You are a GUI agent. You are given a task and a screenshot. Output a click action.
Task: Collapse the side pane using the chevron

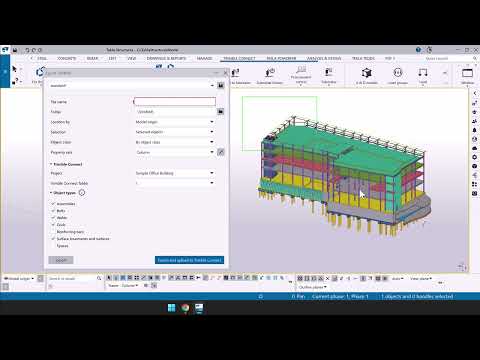(x=475, y=94)
